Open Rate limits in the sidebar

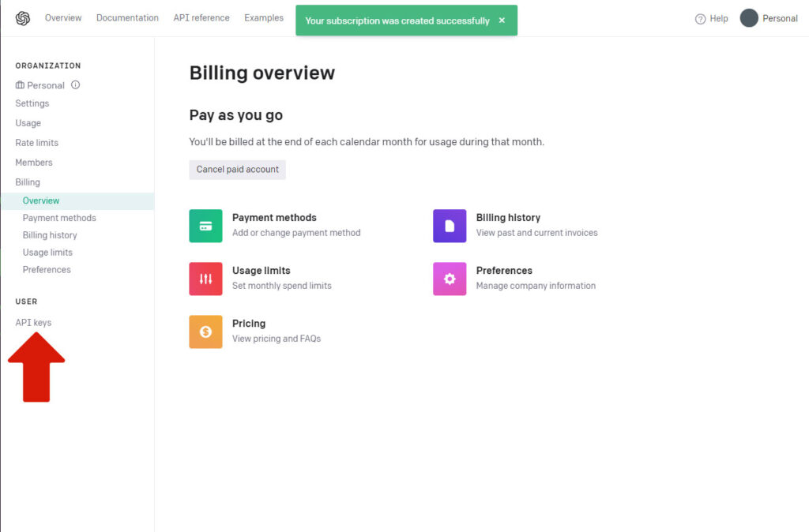37,143
